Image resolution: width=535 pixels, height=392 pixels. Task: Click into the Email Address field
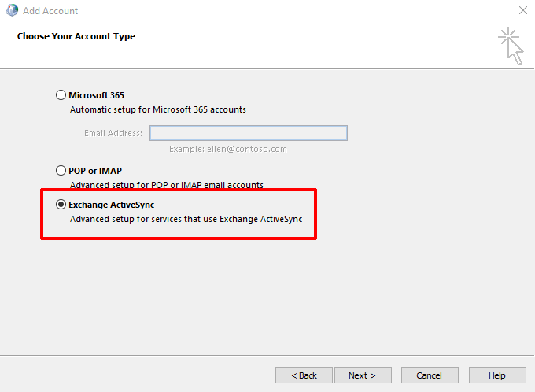(x=249, y=133)
